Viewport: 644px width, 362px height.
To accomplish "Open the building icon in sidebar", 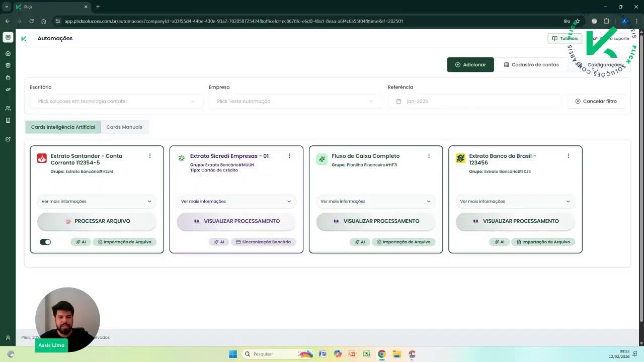I will [x=8, y=120].
